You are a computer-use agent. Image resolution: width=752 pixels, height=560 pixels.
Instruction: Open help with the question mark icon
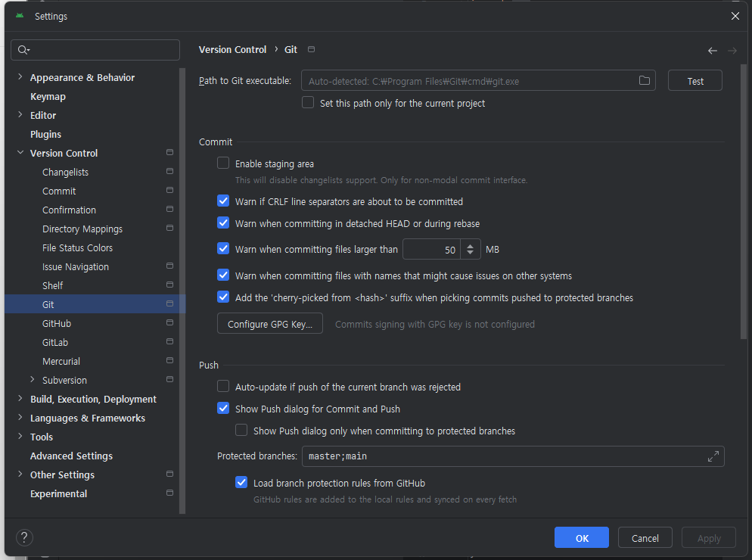[x=24, y=537]
